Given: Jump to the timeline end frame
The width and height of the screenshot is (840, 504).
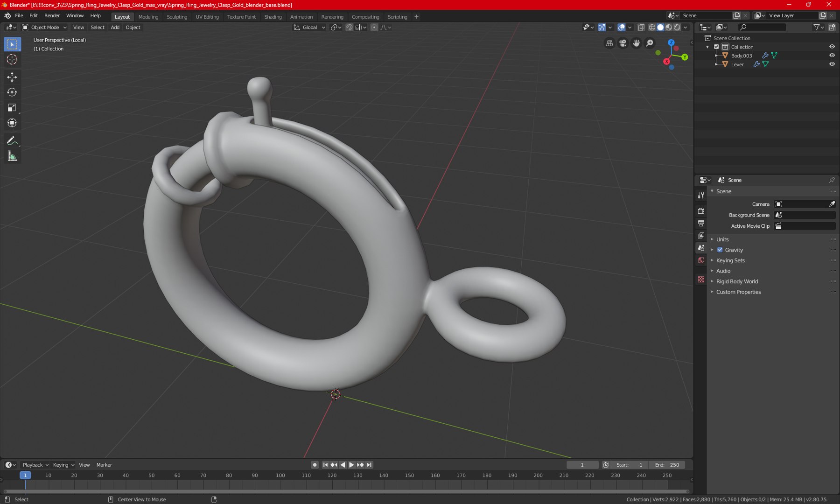Looking at the screenshot, I should click(369, 465).
